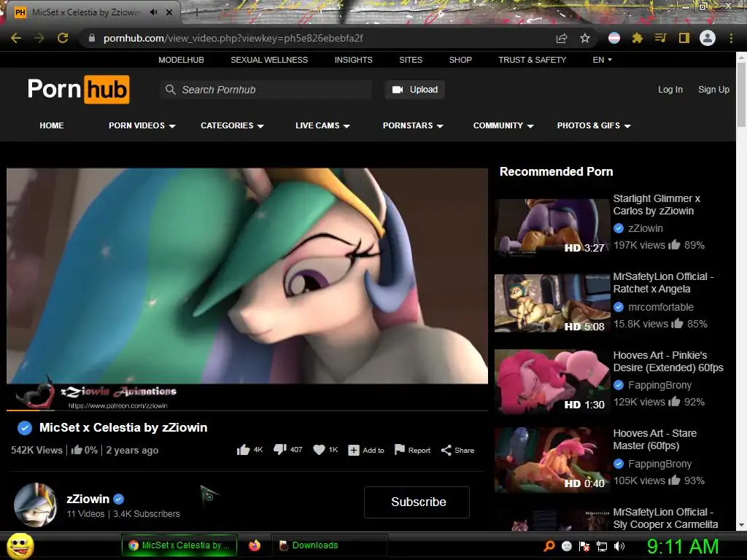
Task: Open Firefox from the taskbar
Action: [255, 545]
